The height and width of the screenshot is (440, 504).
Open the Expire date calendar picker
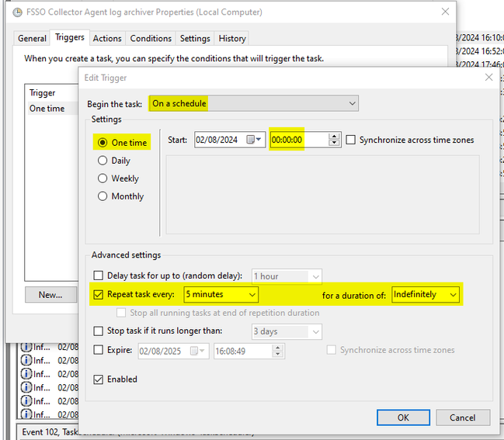click(197, 351)
